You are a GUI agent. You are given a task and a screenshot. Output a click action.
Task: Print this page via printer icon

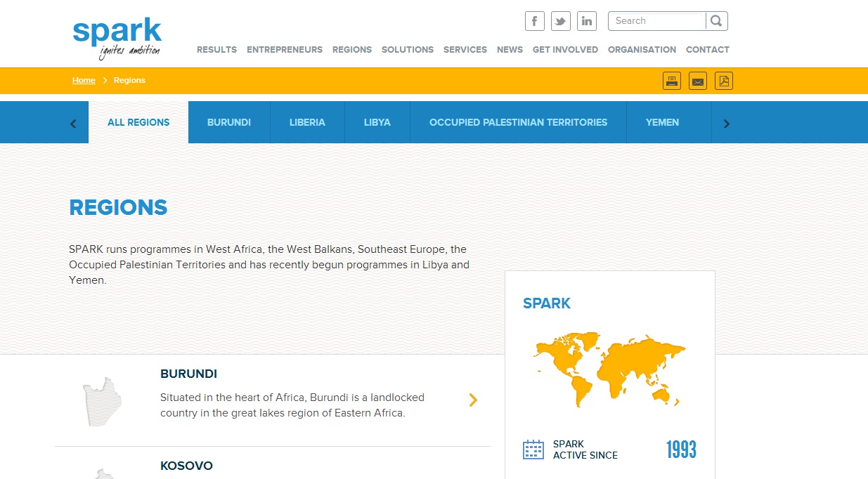[672, 81]
